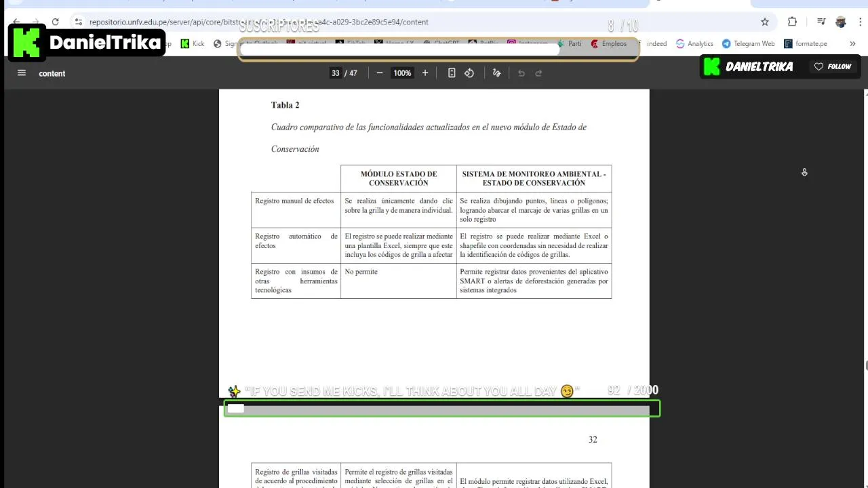Click the PDF redo arrow
Image resolution: width=868 pixels, height=488 pixels.
539,73
